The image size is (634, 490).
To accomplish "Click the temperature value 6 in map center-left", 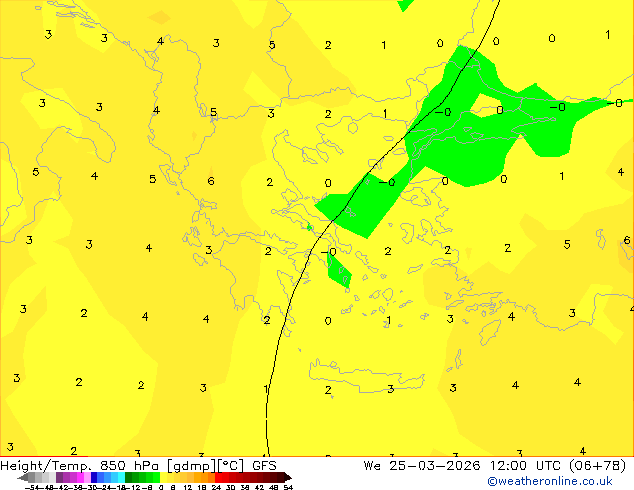I will tap(210, 181).
